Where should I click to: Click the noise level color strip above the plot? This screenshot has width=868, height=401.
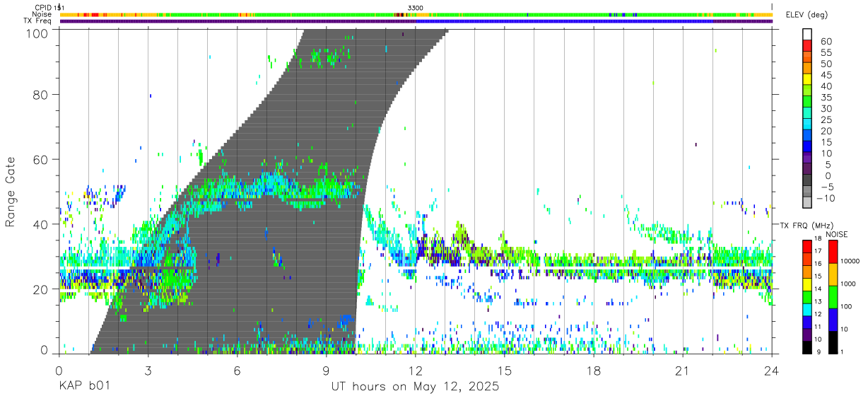(x=416, y=14)
